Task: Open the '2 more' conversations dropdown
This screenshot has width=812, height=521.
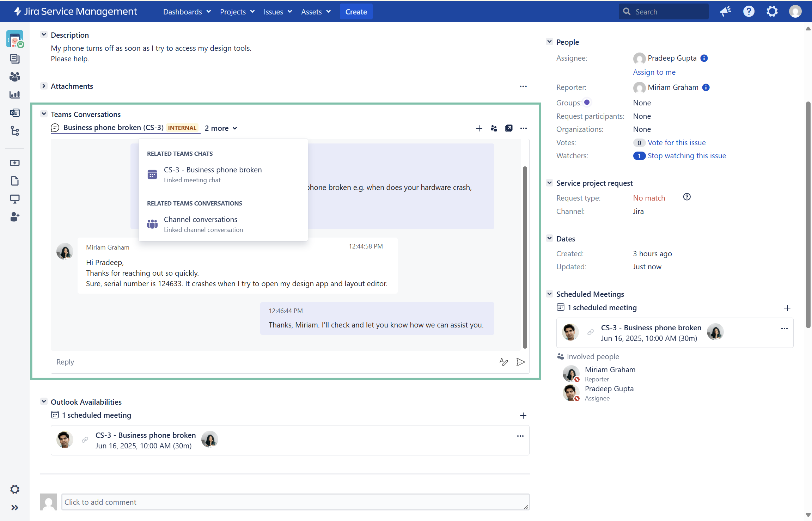Action: tap(221, 128)
